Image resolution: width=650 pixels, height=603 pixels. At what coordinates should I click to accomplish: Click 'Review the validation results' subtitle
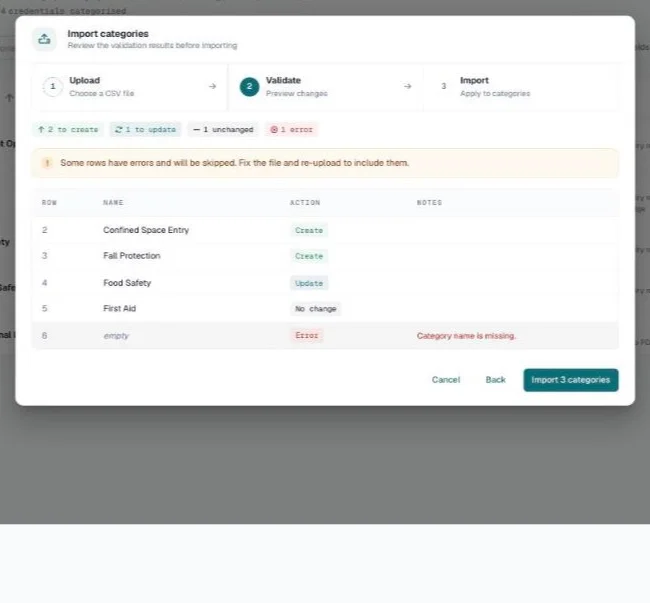[152, 46]
